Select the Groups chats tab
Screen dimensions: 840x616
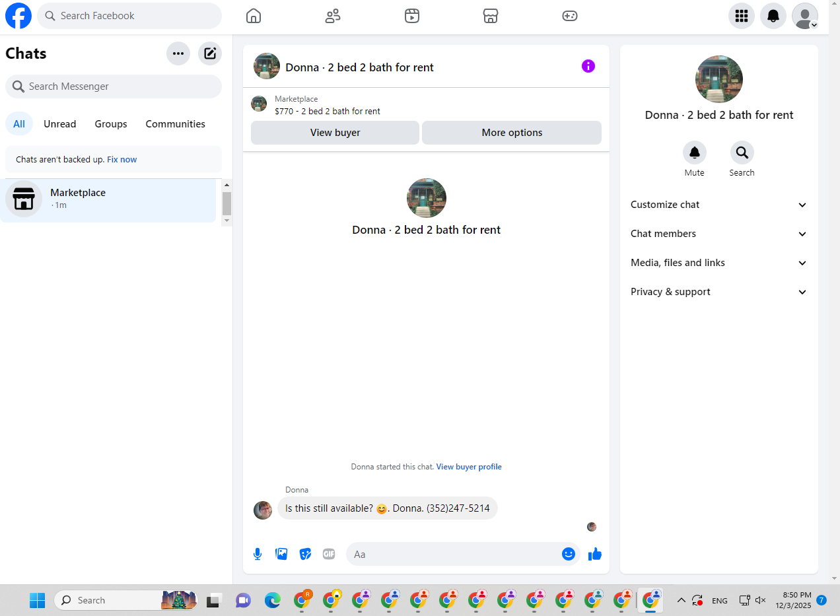pos(111,123)
